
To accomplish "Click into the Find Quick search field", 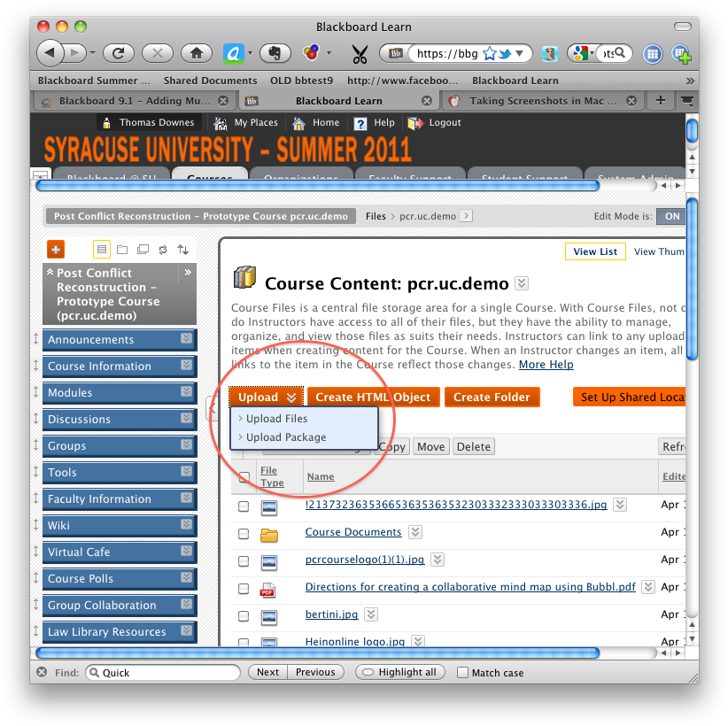I will [163, 672].
